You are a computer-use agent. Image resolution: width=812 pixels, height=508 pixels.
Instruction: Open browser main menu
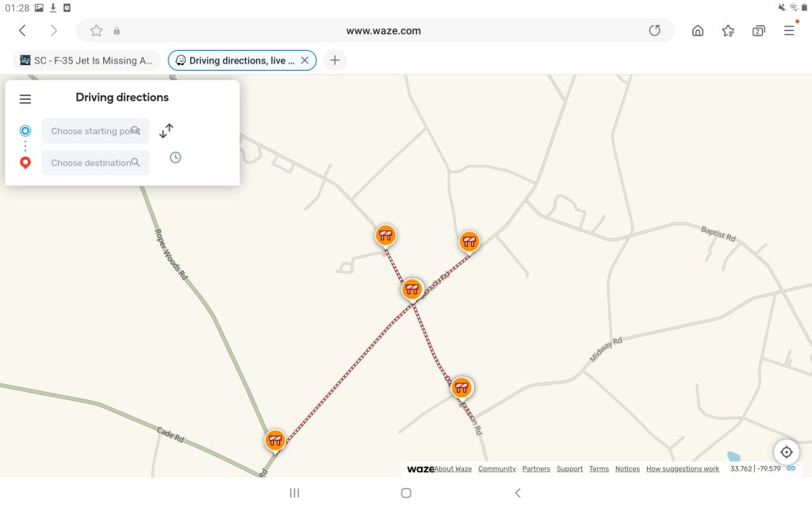point(789,31)
